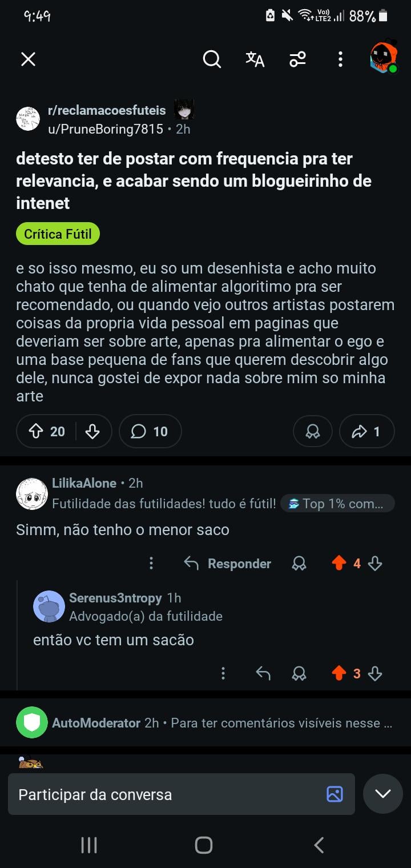Collapse comments with chevron down button

click(382, 794)
